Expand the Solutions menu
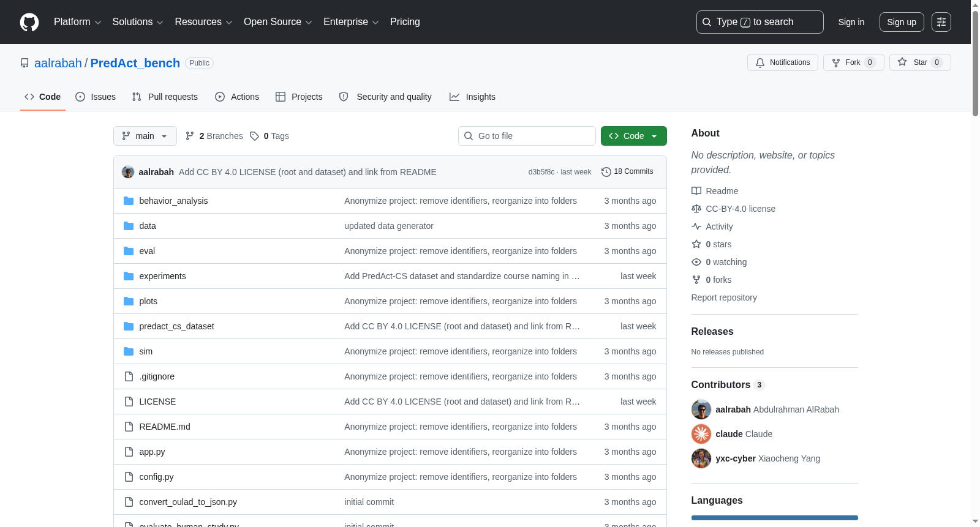The height and width of the screenshot is (527, 980). 138,22
